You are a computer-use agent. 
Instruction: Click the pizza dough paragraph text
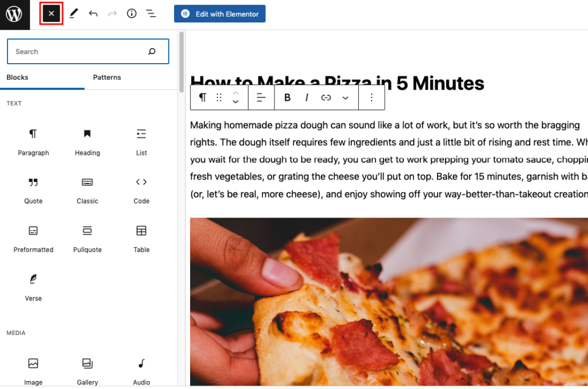pyautogui.click(x=389, y=160)
